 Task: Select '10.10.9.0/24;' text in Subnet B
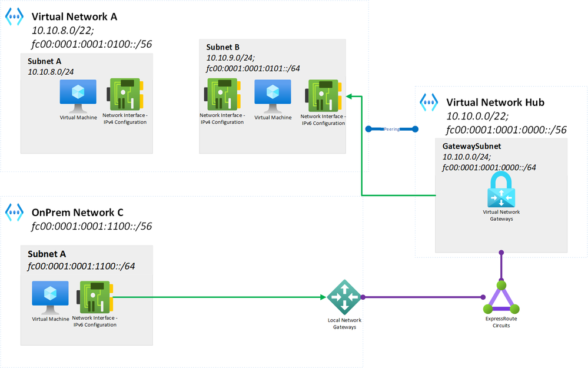[231, 57]
